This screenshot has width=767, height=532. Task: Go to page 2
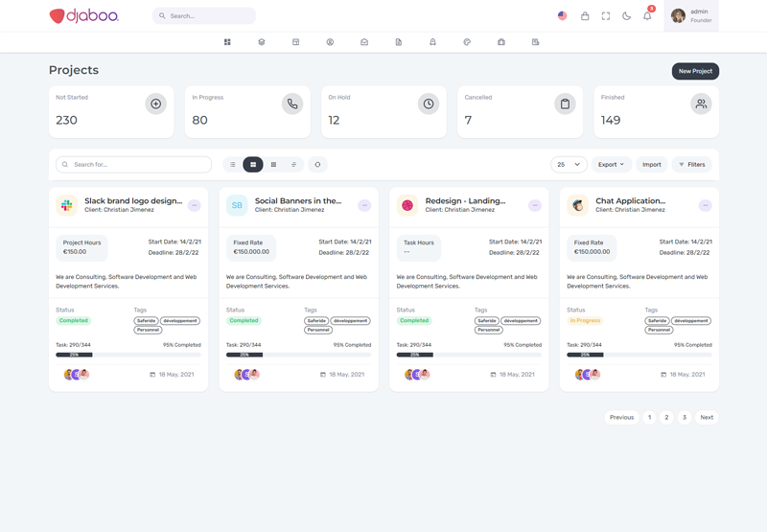click(666, 418)
